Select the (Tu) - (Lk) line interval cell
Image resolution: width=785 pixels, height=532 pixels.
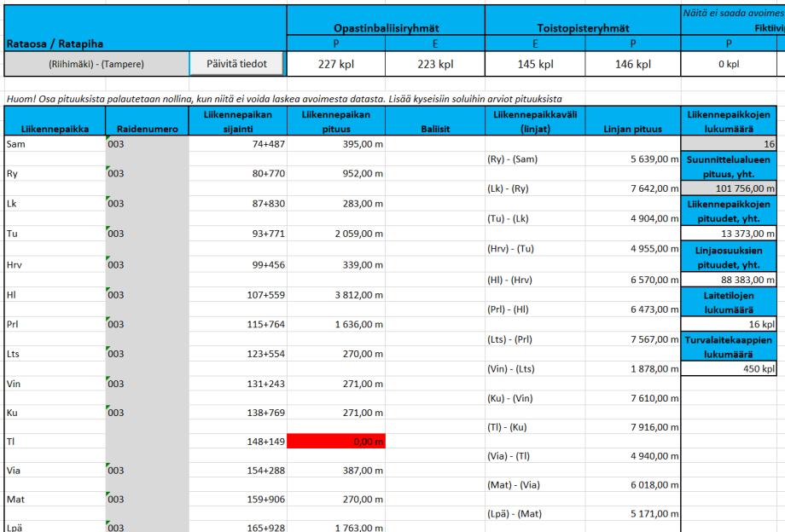point(535,218)
